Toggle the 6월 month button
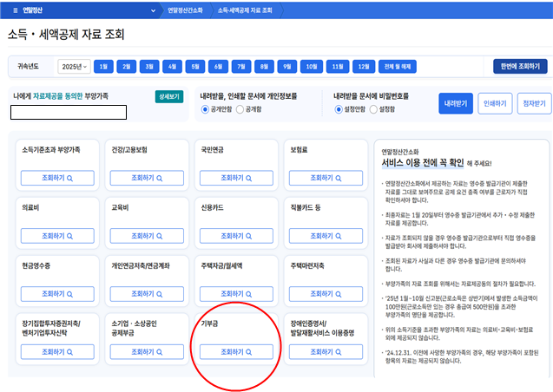The image size is (553, 392). tap(216, 67)
